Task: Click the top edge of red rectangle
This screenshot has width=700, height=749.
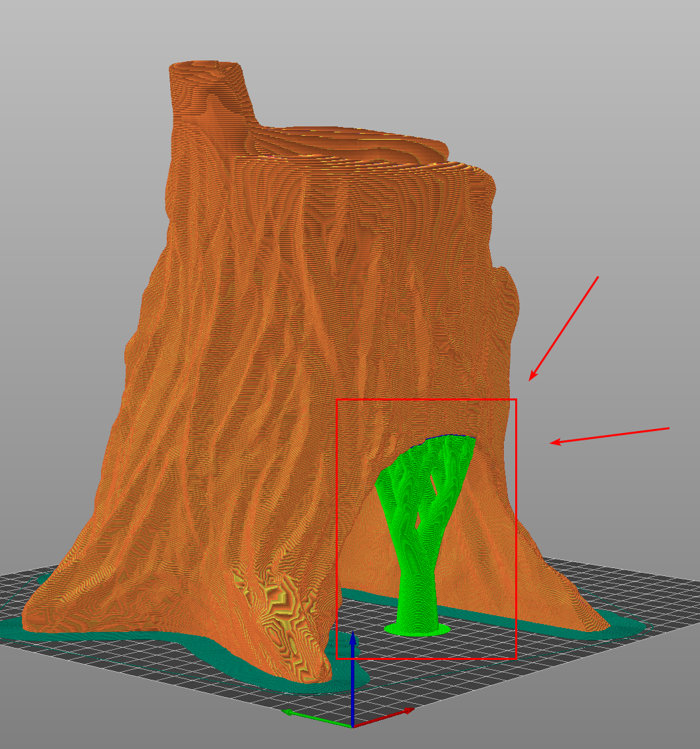Action: 425,399
